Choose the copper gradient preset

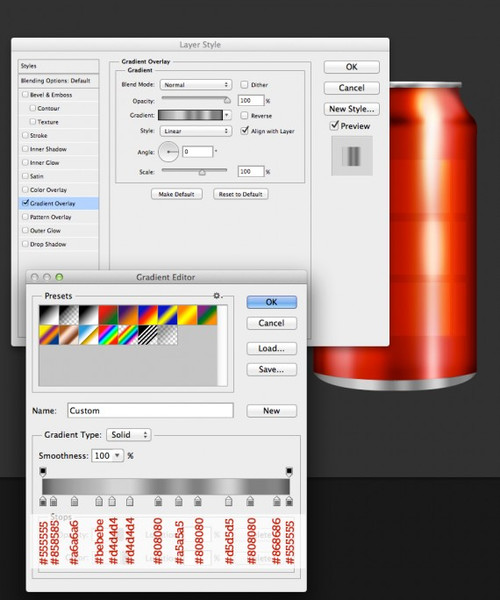click(69, 335)
